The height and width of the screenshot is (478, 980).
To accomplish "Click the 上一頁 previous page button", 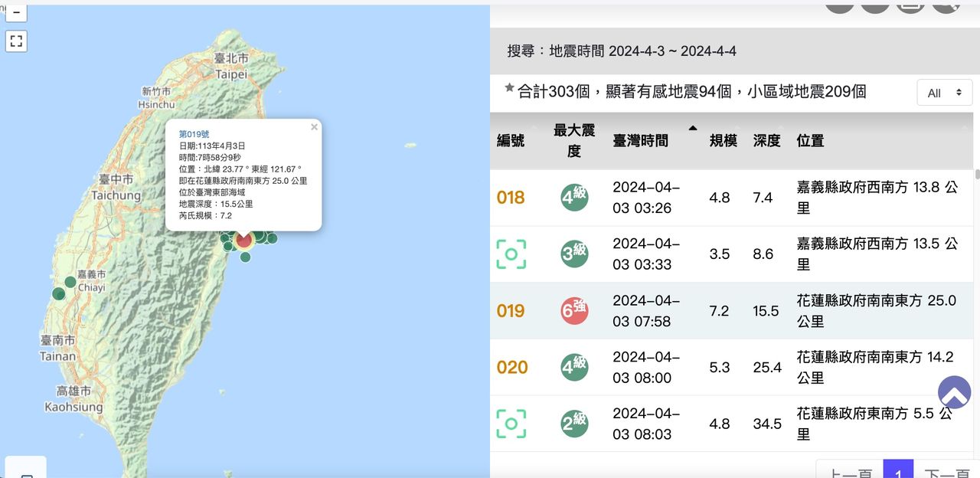I will point(849,470).
